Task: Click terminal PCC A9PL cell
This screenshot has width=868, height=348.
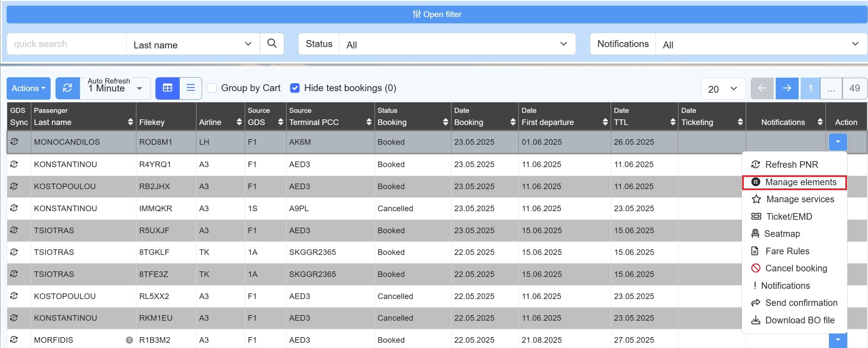Action: coord(330,208)
